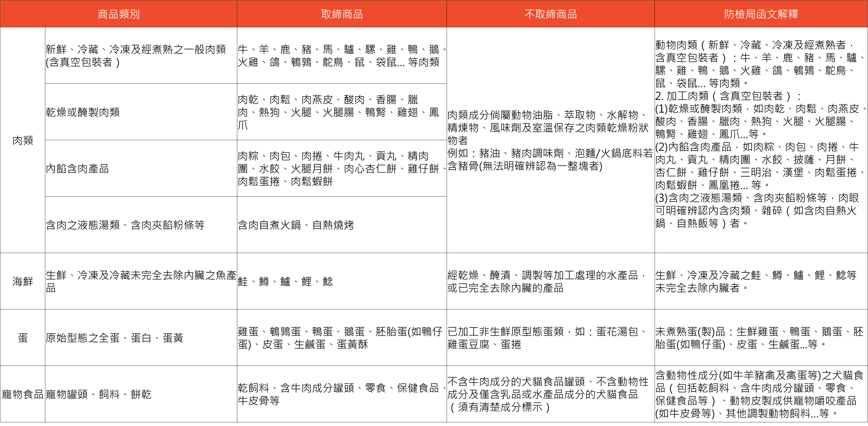Click the 乾燥或醃製肉類 cell
Screen dimensions: 868x426
point(141,112)
